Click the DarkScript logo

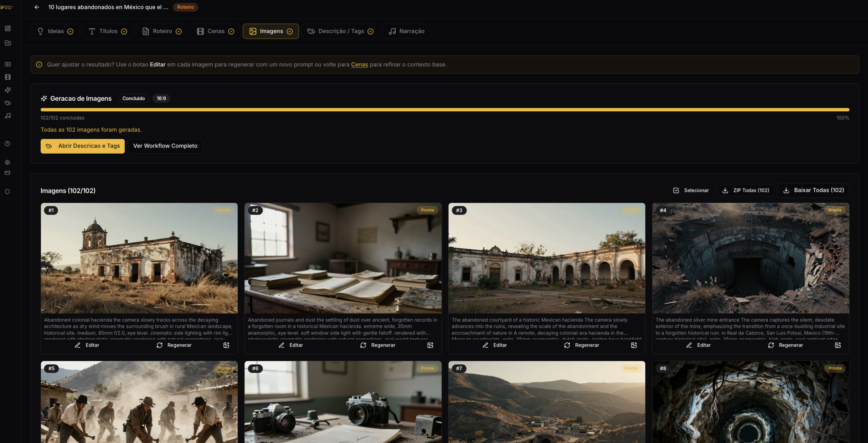(7, 7)
